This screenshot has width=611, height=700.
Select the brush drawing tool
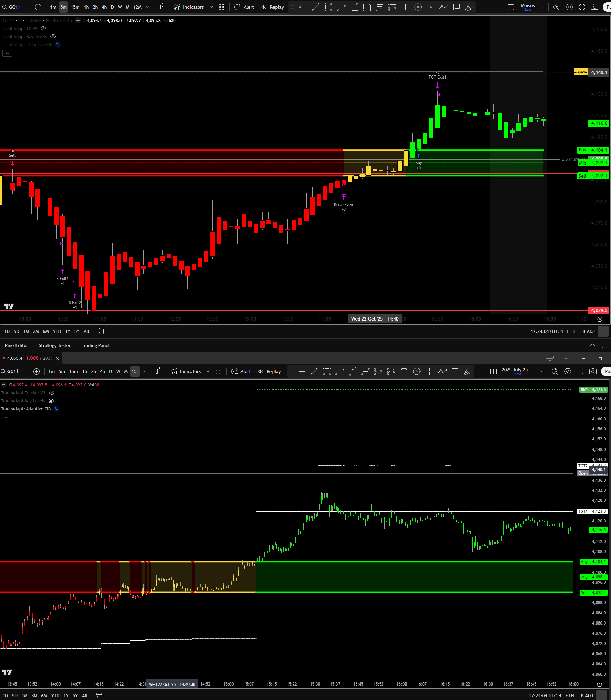tap(469, 7)
